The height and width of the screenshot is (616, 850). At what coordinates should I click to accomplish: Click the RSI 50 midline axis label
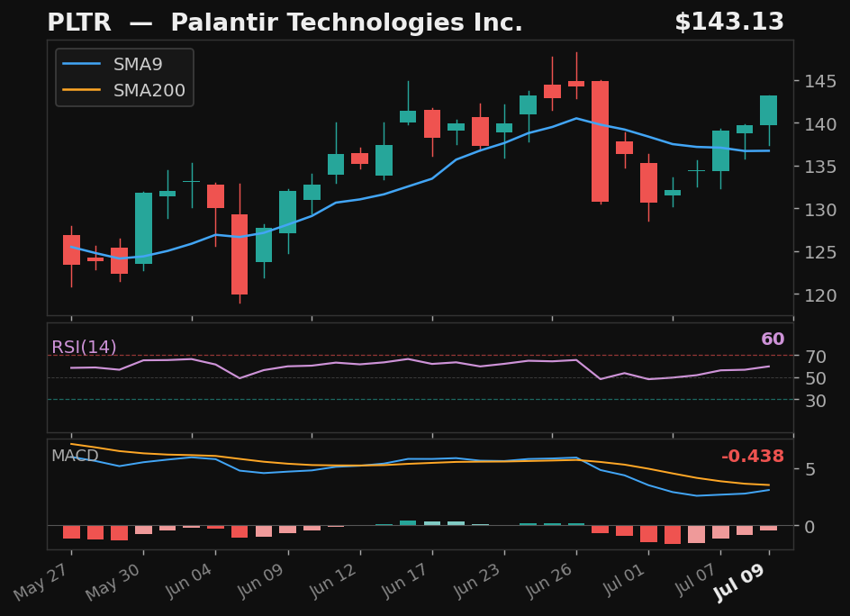tap(815, 378)
